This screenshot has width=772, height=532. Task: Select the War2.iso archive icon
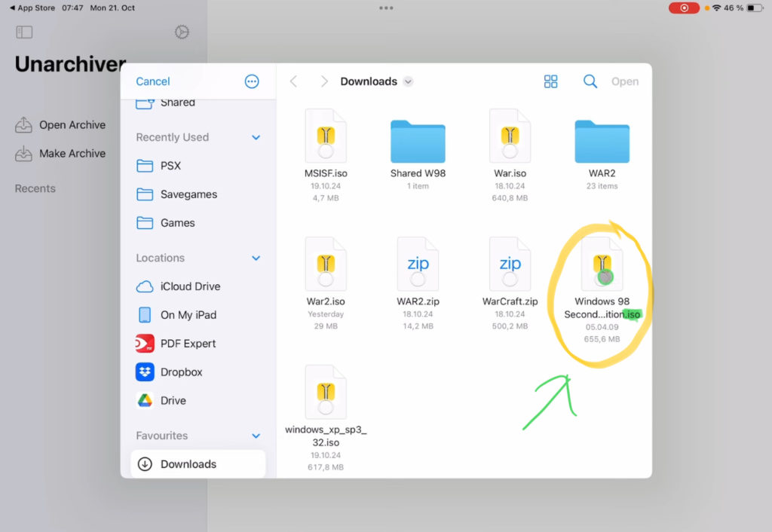[x=326, y=264]
